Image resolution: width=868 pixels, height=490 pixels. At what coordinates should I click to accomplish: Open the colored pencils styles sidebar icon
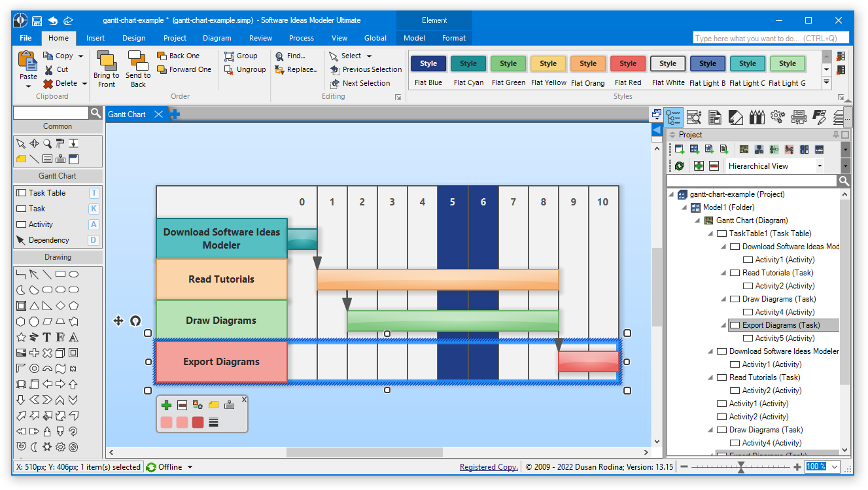click(x=757, y=117)
